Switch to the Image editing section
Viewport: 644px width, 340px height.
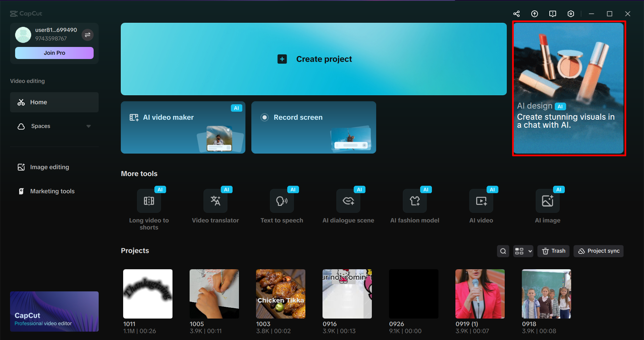[x=49, y=167]
